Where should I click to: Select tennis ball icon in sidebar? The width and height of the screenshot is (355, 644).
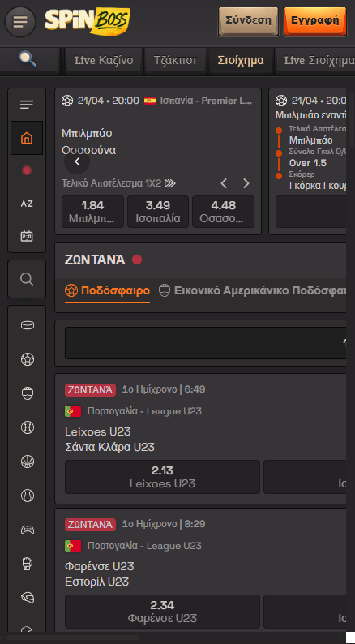(28, 496)
